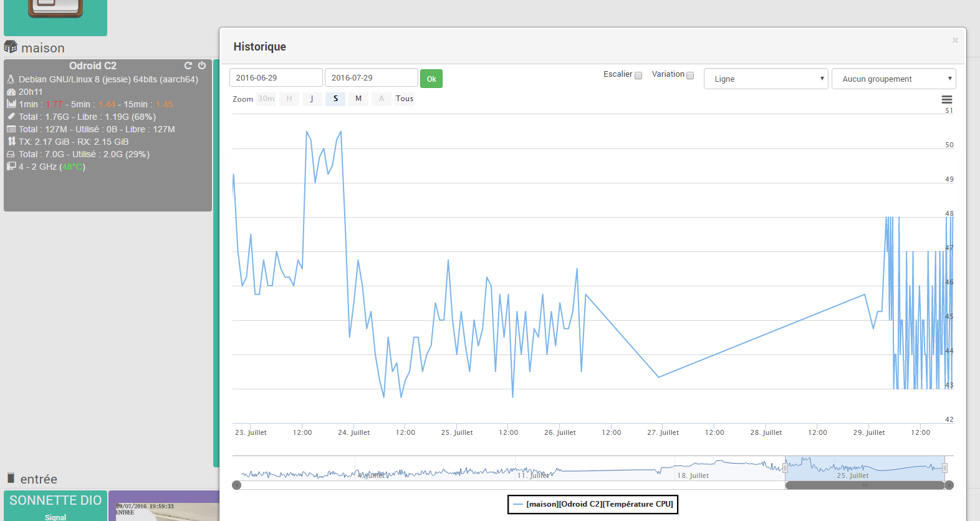This screenshot has width=980, height=521.
Task: Open the Aucun groupement dropdown
Action: coord(893,79)
